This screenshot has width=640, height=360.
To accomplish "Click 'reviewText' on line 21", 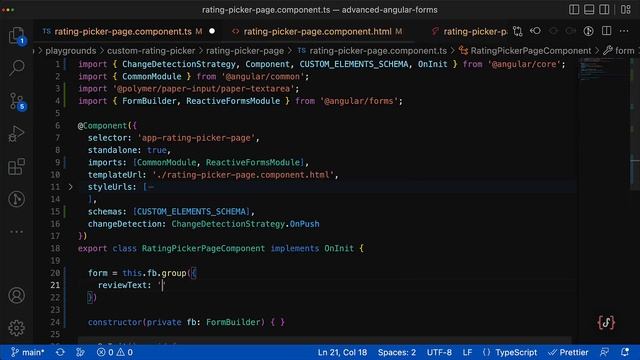I will pyautogui.click(x=122, y=285).
